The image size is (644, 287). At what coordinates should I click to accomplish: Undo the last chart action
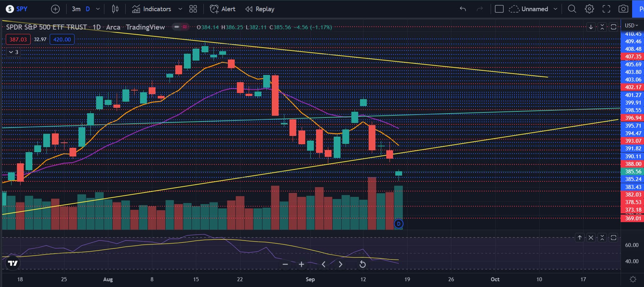(x=463, y=9)
